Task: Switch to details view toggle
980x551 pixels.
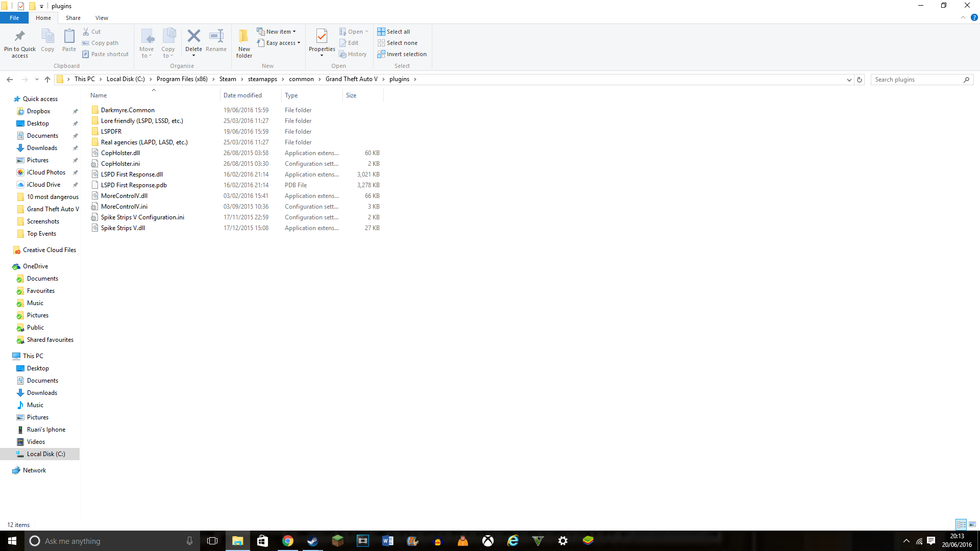Action: click(x=961, y=524)
